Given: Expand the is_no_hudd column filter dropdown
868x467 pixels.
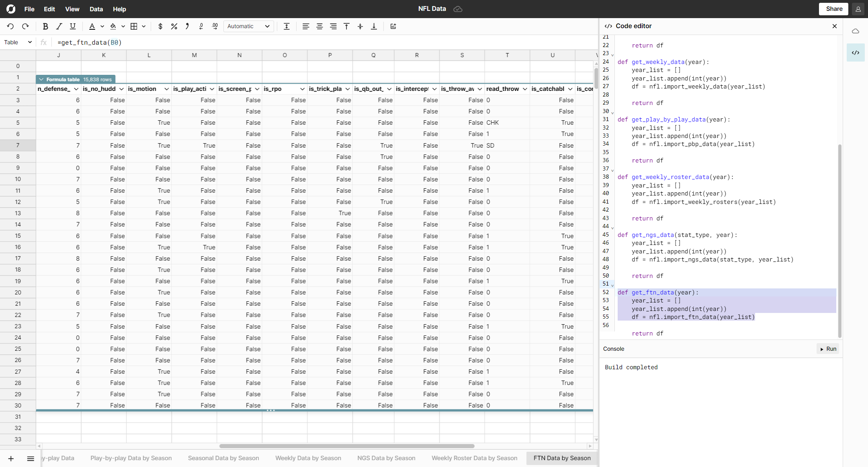Looking at the screenshot, I should tap(121, 88).
